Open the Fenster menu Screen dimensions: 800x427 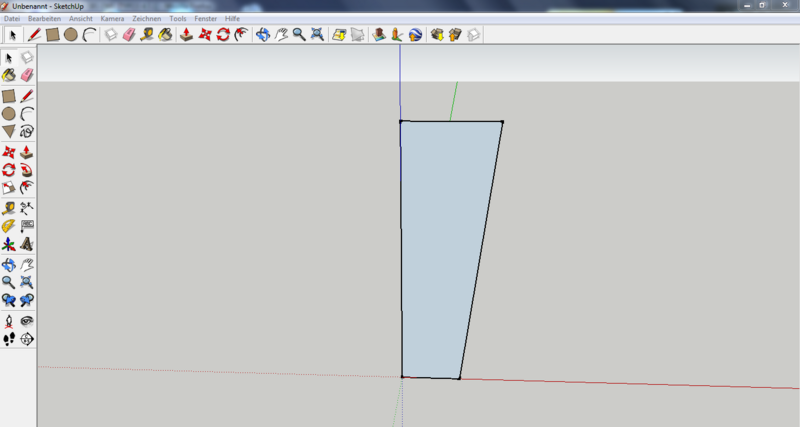207,18
